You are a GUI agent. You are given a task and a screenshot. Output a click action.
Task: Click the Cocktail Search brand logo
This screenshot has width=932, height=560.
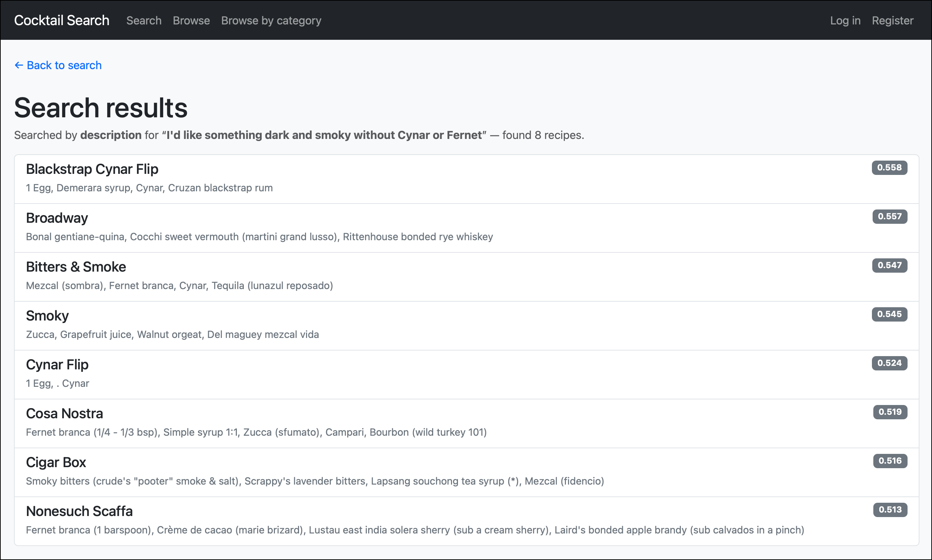coord(61,20)
